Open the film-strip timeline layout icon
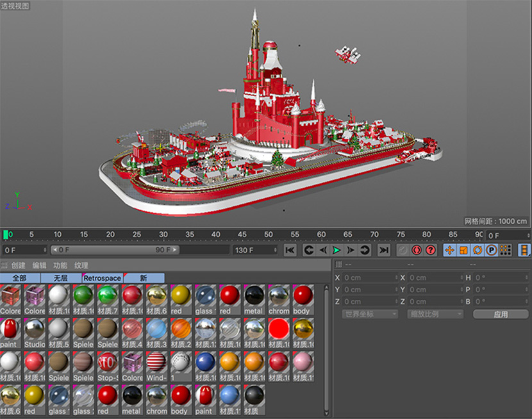Viewport: 532px width, 419px height. pos(524,250)
